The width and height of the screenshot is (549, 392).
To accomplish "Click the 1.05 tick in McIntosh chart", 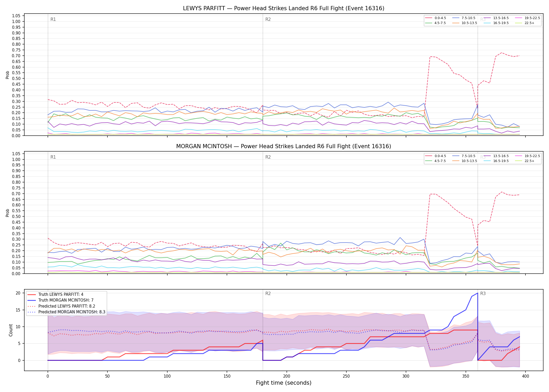I will pos(16,154).
